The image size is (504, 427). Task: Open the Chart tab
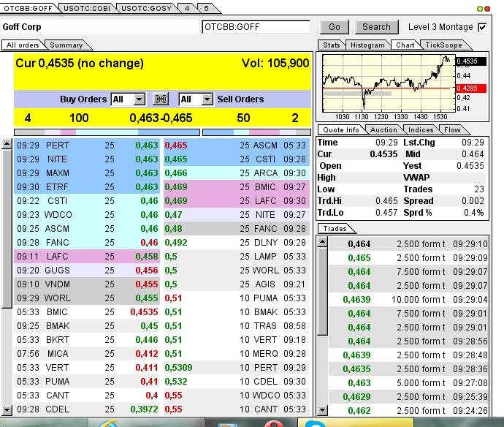pos(405,45)
